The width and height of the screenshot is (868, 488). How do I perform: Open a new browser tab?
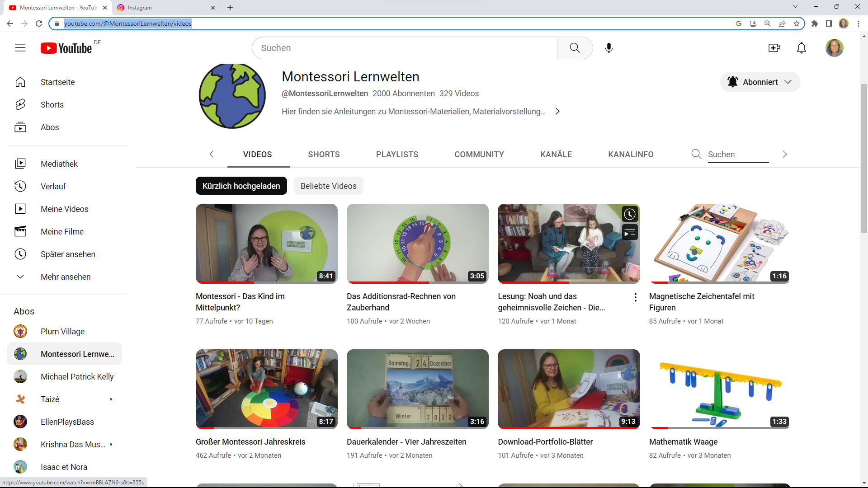[x=230, y=8]
